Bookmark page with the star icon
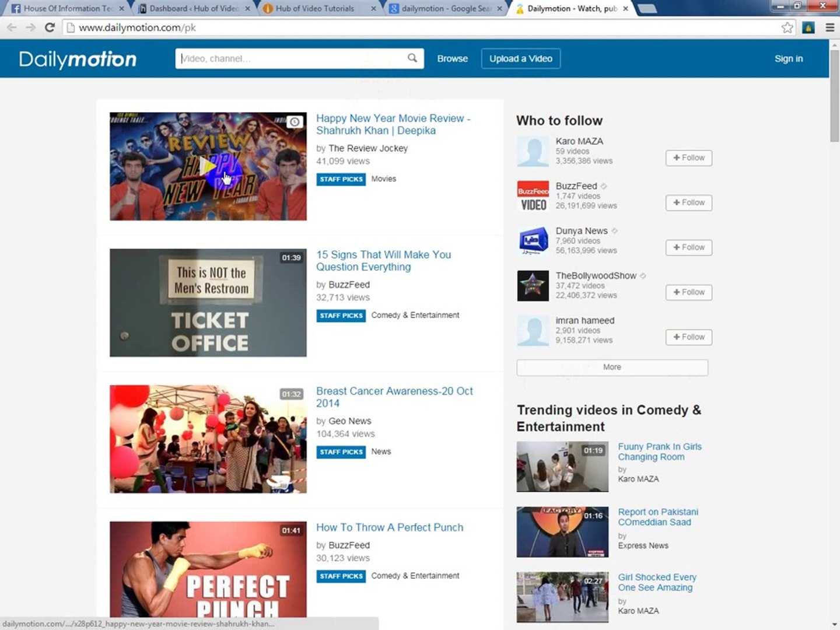 click(787, 27)
